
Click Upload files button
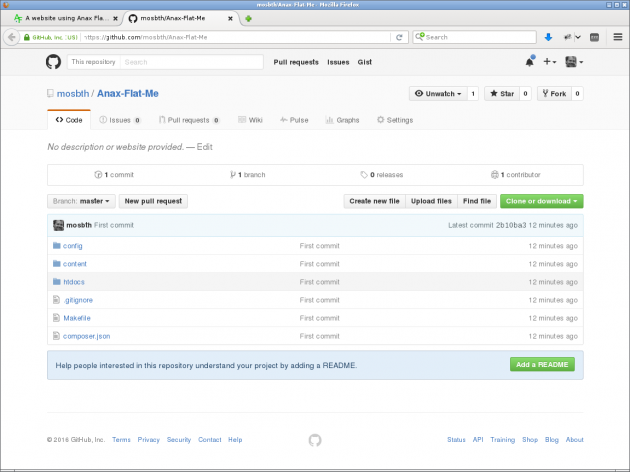click(431, 201)
